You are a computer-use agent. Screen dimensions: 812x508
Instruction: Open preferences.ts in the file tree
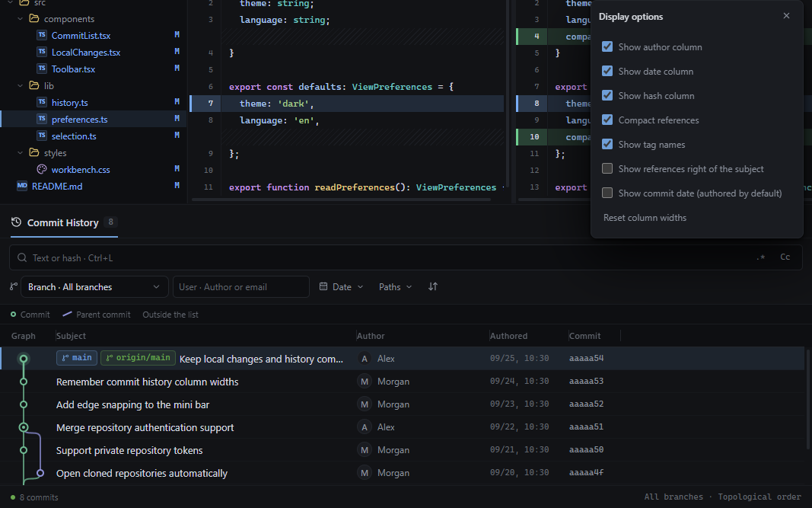click(x=80, y=120)
